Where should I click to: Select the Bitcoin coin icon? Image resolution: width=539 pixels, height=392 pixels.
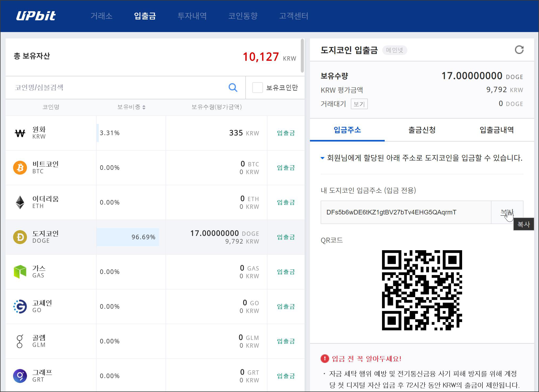tap(20, 168)
